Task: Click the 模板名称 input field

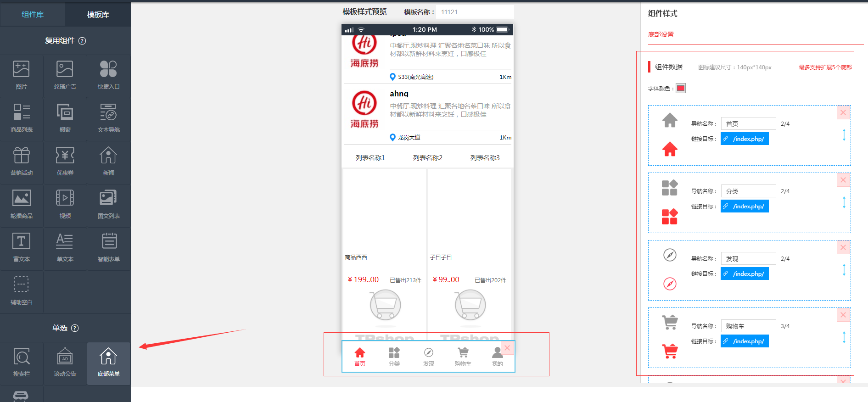Action: coord(475,12)
